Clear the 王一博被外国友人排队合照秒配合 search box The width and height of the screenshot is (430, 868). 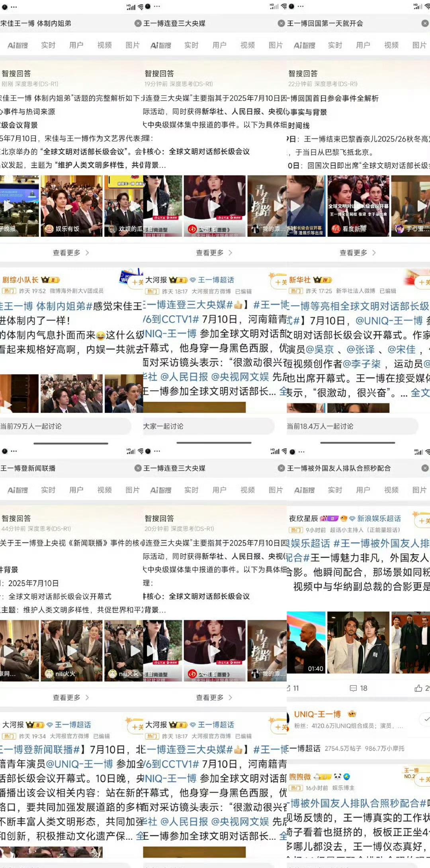425,468
